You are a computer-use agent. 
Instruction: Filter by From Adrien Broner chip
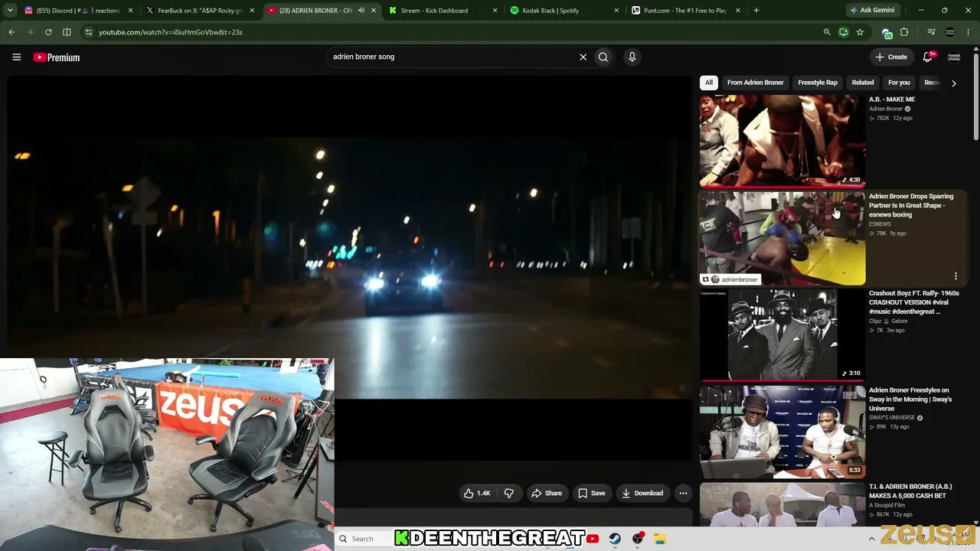[756, 83]
